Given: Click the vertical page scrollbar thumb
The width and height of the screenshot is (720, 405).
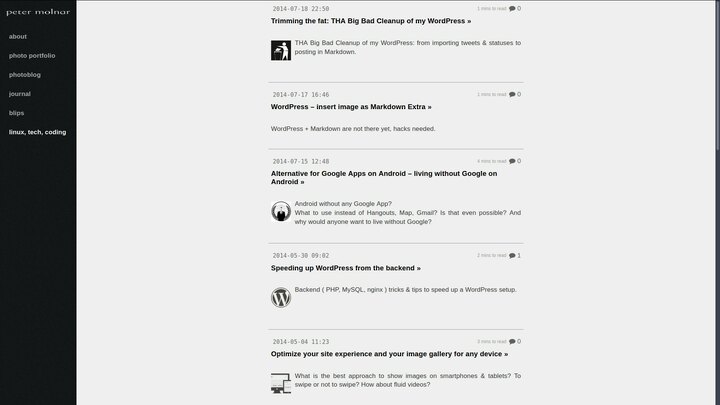Looking at the screenshot, I should pyautogui.click(x=717, y=76).
